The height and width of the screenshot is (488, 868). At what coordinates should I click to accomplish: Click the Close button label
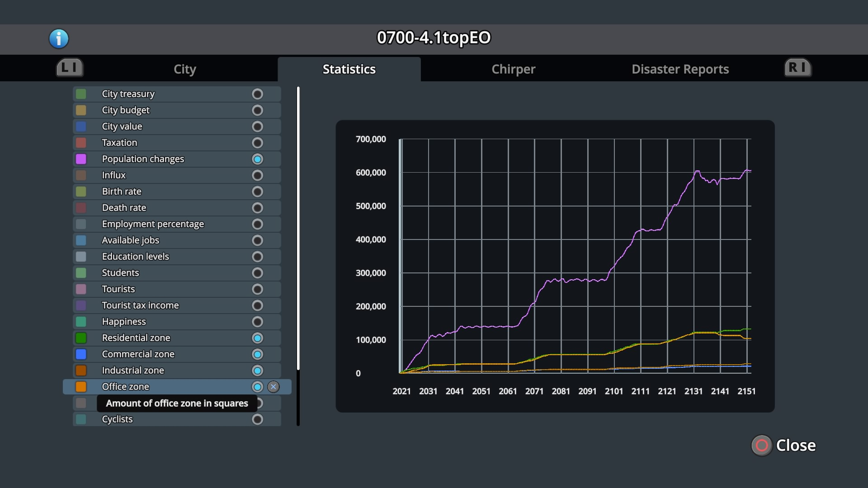point(796,446)
